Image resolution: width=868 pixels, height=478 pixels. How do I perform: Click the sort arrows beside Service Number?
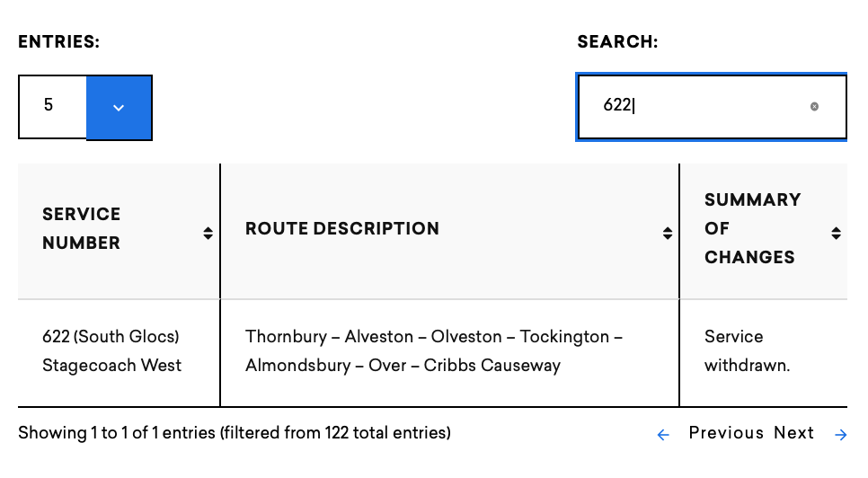pos(208,234)
